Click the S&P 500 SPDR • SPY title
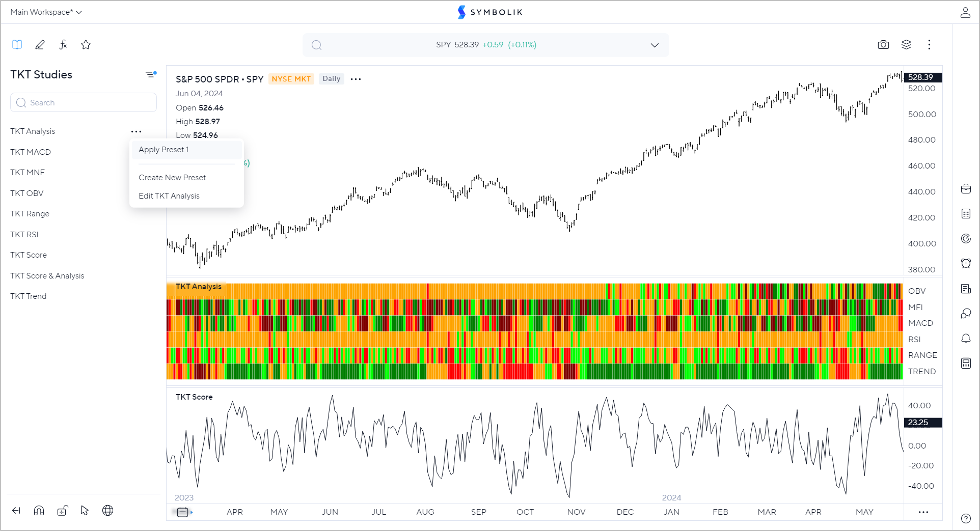Image resolution: width=980 pixels, height=531 pixels. [x=220, y=79]
